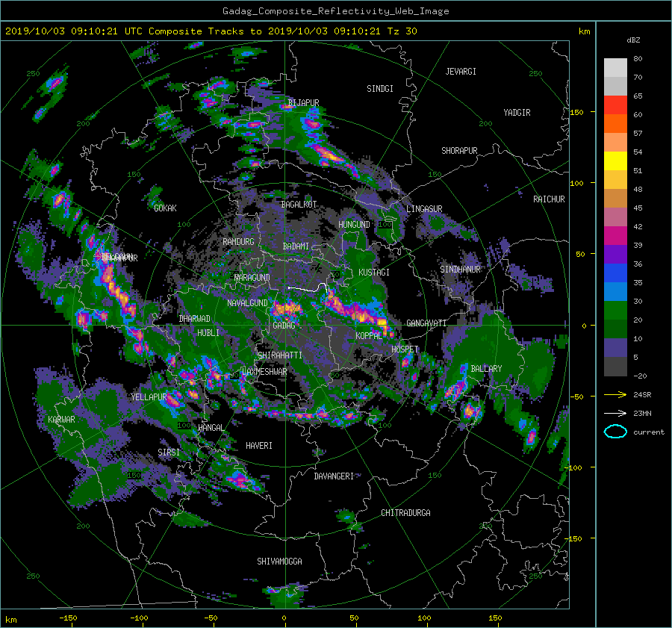
Task: Click the SHORAPUR city label
Action: (x=459, y=151)
